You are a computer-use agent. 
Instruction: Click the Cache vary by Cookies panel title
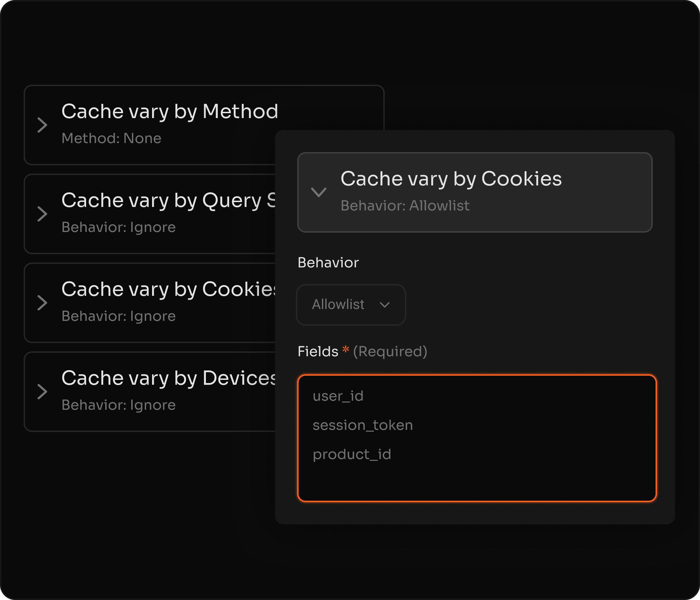coord(451,179)
